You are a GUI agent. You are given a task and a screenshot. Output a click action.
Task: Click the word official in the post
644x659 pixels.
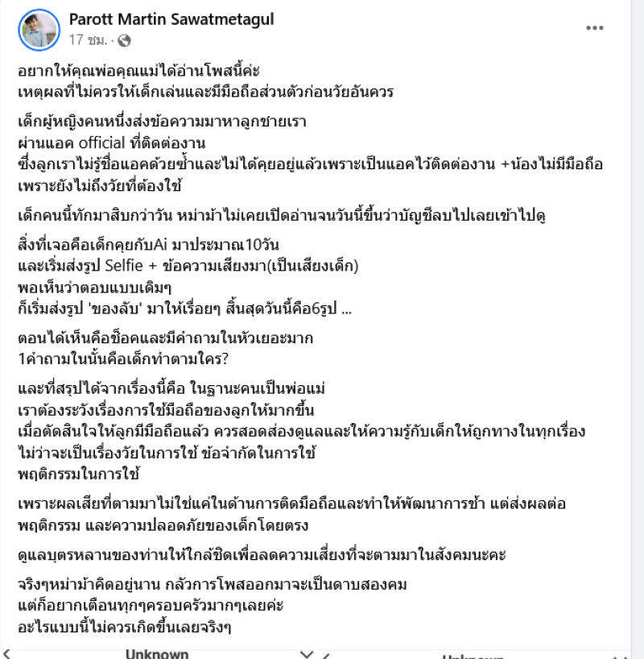pyautogui.click(x=102, y=143)
